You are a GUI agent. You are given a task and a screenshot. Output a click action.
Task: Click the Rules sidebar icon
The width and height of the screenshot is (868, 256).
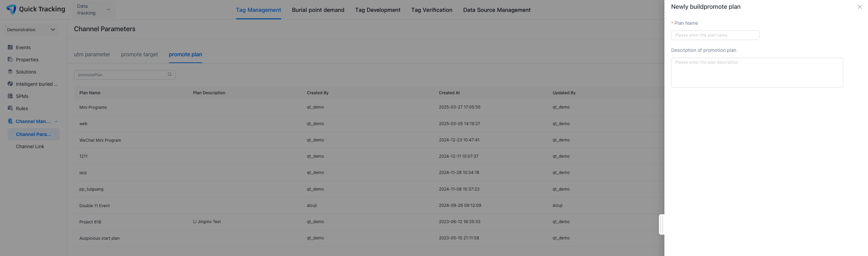click(x=10, y=109)
